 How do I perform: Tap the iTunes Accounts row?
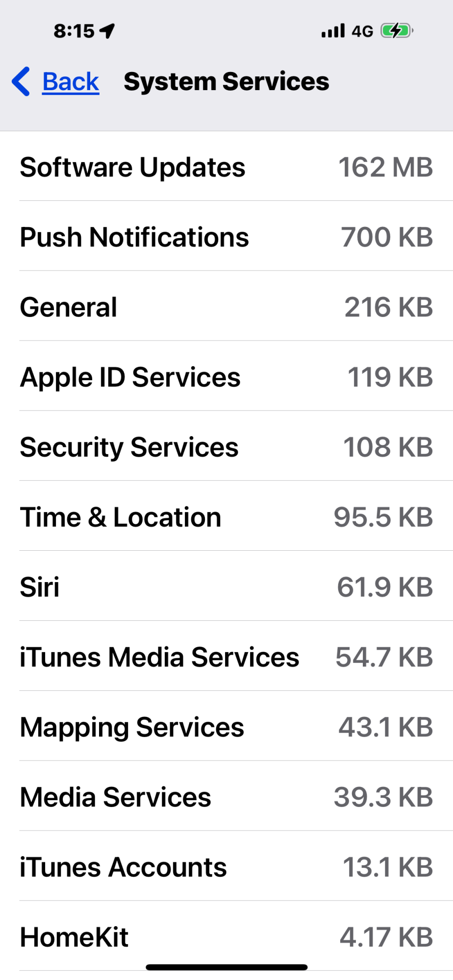point(226,867)
